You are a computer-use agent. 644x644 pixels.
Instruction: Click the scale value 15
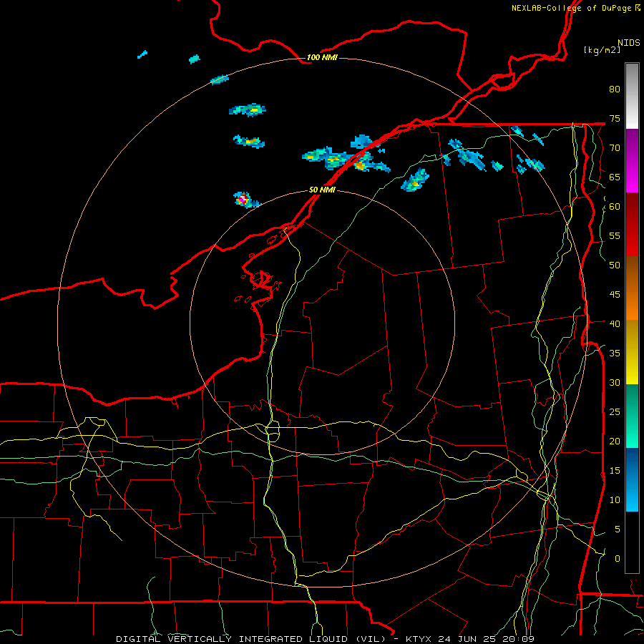615,471
